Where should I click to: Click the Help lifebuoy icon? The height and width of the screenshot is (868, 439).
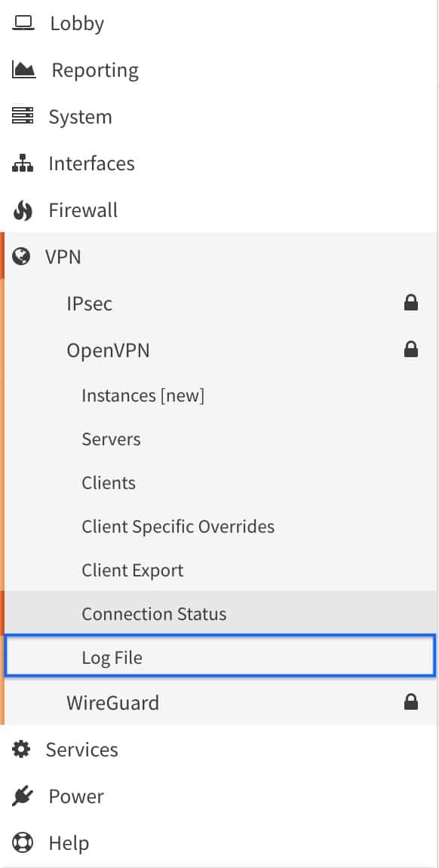tap(22, 843)
